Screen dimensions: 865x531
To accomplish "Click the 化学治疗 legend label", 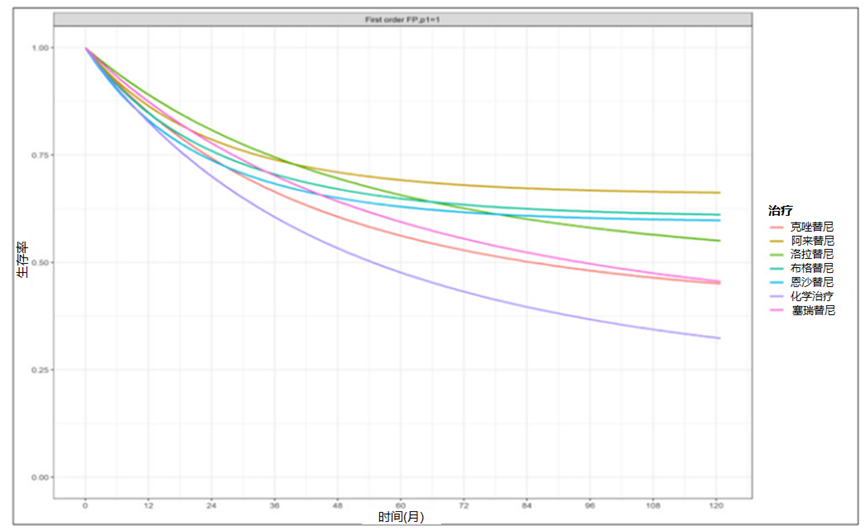I will click(811, 297).
